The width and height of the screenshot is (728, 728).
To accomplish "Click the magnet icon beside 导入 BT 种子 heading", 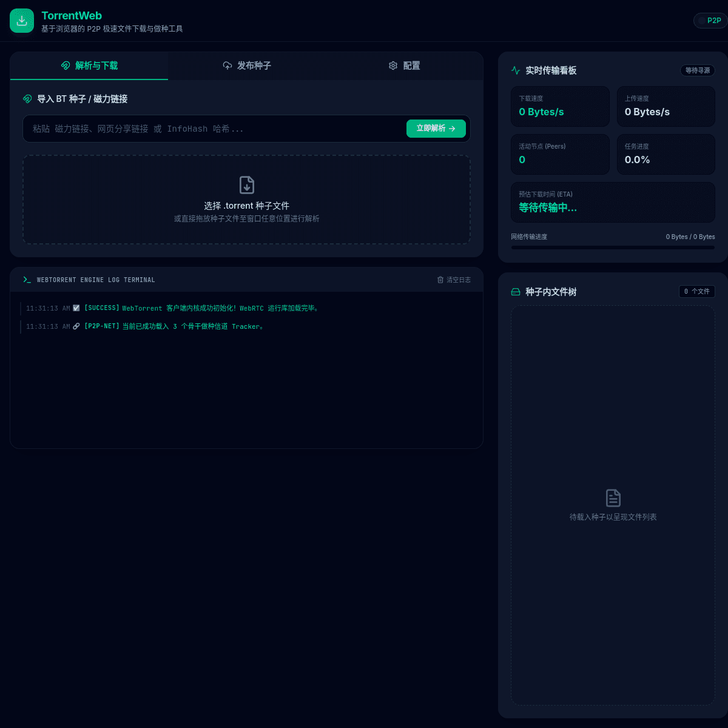I will (27, 99).
